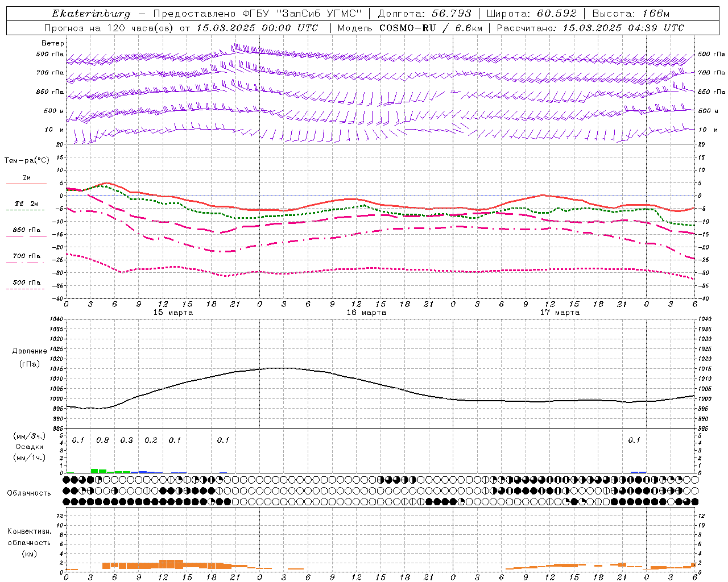Click the 17 марта date label
Screen dimensions: 728x582
(560, 313)
